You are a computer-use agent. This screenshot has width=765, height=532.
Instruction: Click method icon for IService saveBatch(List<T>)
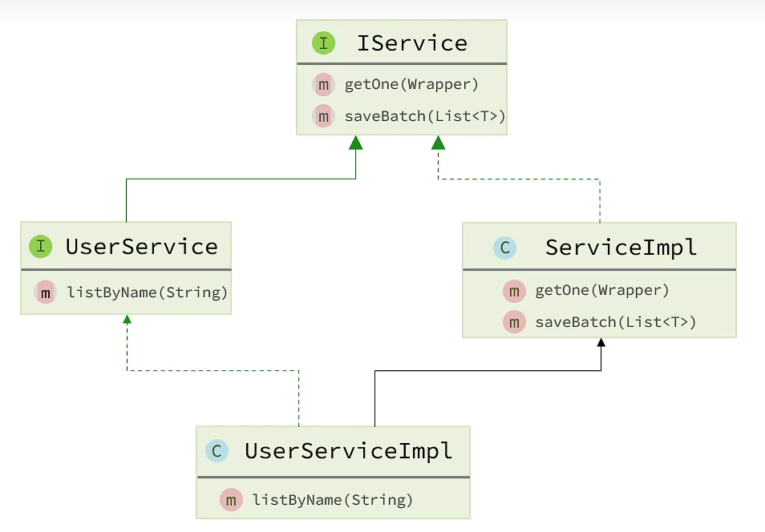[x=323, y=116]
